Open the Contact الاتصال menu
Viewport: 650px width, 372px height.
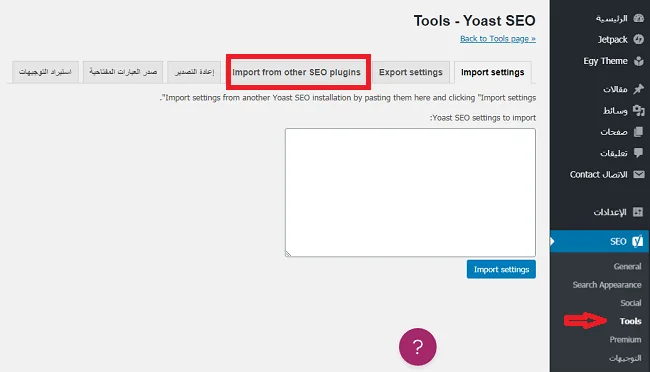(x=600, y=174)
